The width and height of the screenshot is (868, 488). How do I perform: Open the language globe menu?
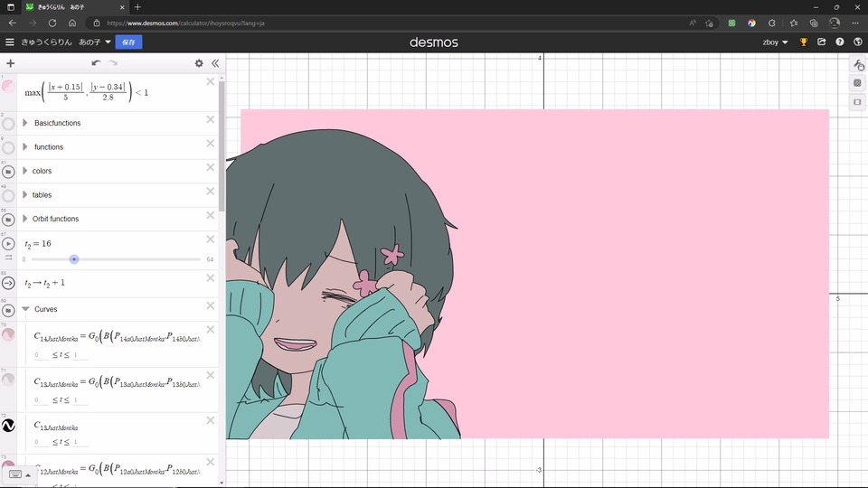click(x=857, y=42)
